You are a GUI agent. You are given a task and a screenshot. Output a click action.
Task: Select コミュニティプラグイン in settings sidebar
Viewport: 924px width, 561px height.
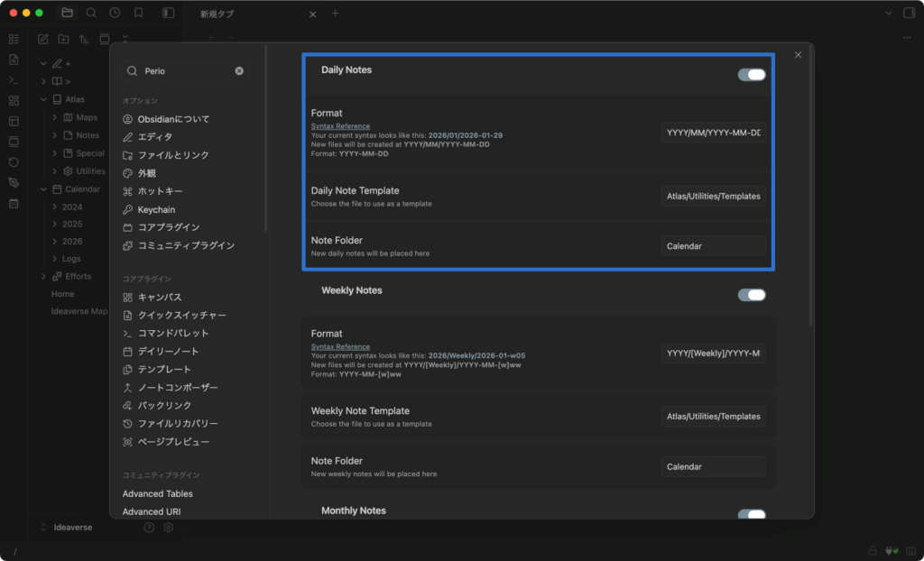(x=186, y=245)
